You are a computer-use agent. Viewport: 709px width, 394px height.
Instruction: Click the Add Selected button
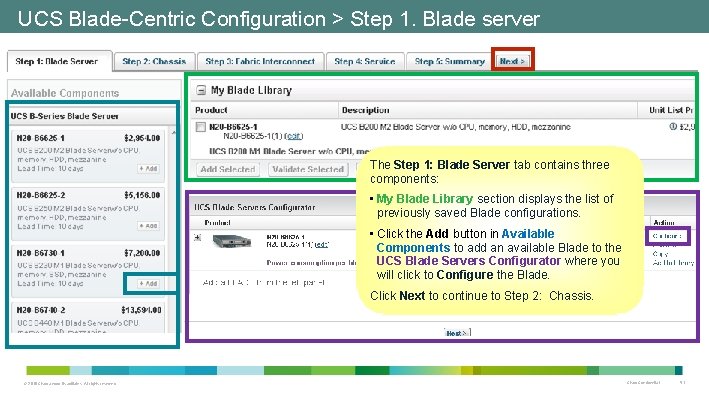point(228,169)
